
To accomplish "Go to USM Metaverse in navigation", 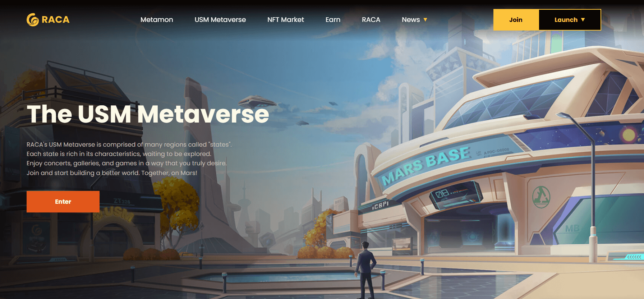I will pos(220,20).
